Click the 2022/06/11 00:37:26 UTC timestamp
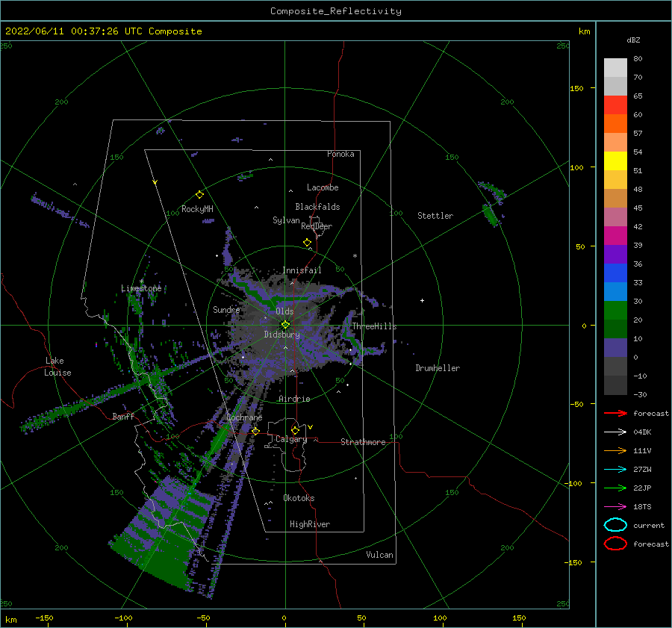Viewport: 672px width, 628px height. tap(74, 31)
